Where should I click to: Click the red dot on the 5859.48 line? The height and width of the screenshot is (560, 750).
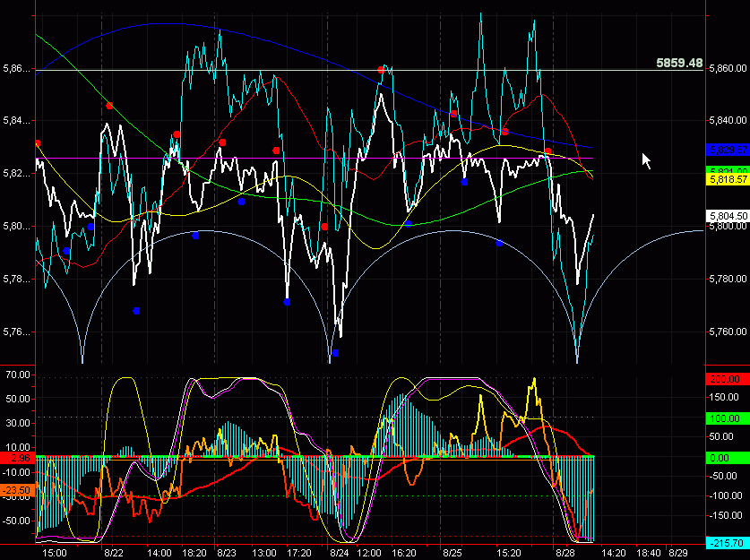[381, 70]
